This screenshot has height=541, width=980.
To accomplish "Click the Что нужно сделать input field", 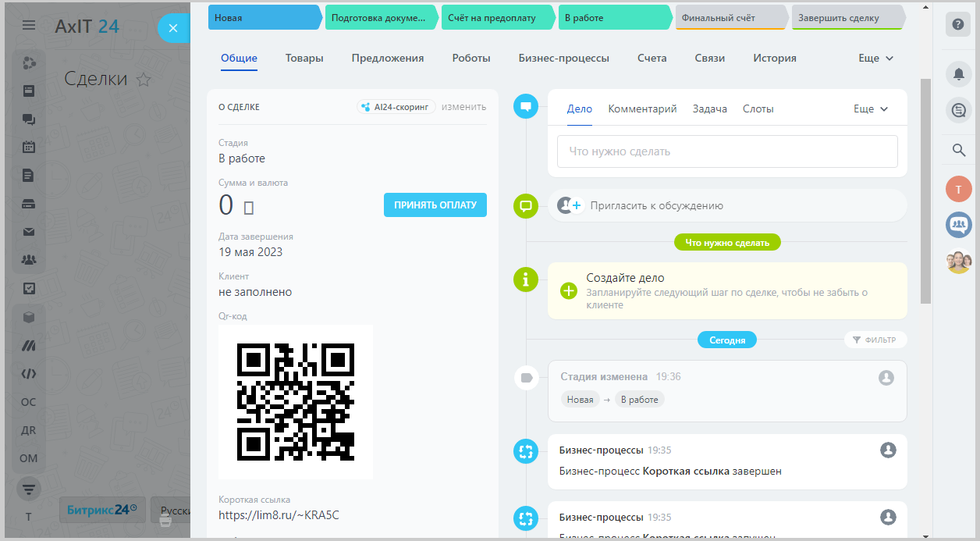I will tap(727, 151).
